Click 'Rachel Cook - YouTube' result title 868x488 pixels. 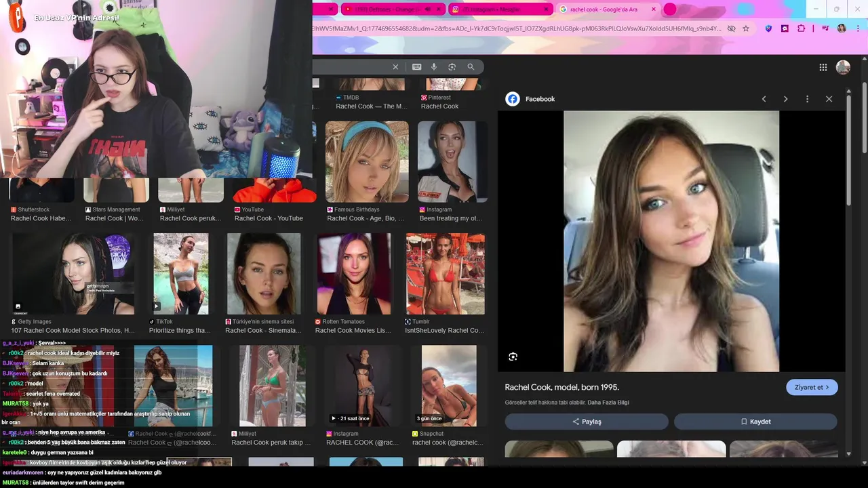coord(269,218)
